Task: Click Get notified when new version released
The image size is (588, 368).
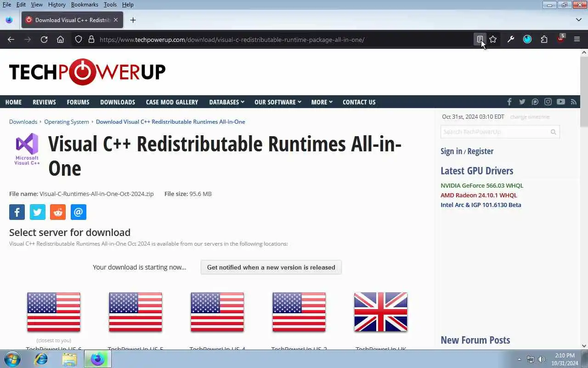Action: tap(271, 267)
